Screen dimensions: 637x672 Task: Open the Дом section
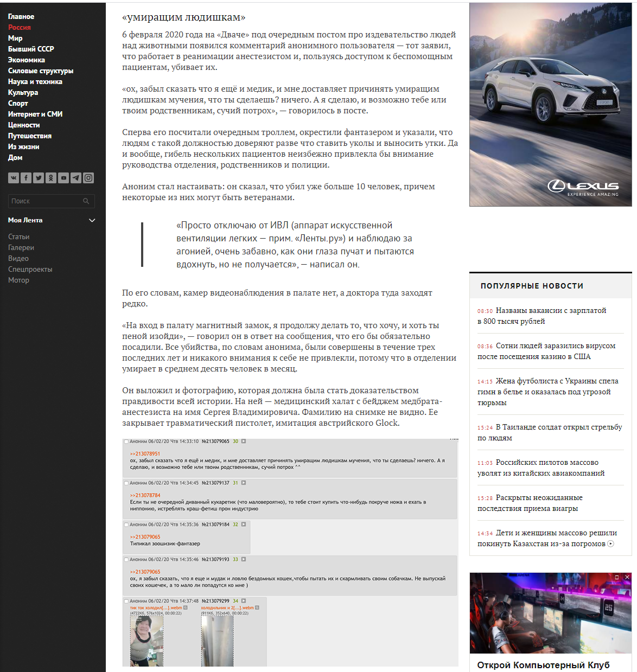(x=15, y=158)
